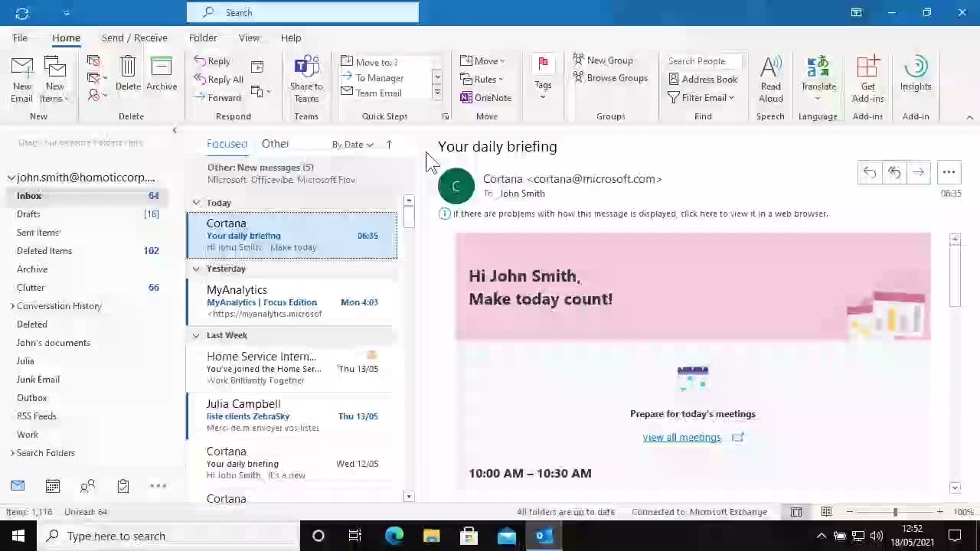Viewport: 980px width, 551px height.
Task: Click the Archive icon in ribbon
Action: click(x=162, y=74)
